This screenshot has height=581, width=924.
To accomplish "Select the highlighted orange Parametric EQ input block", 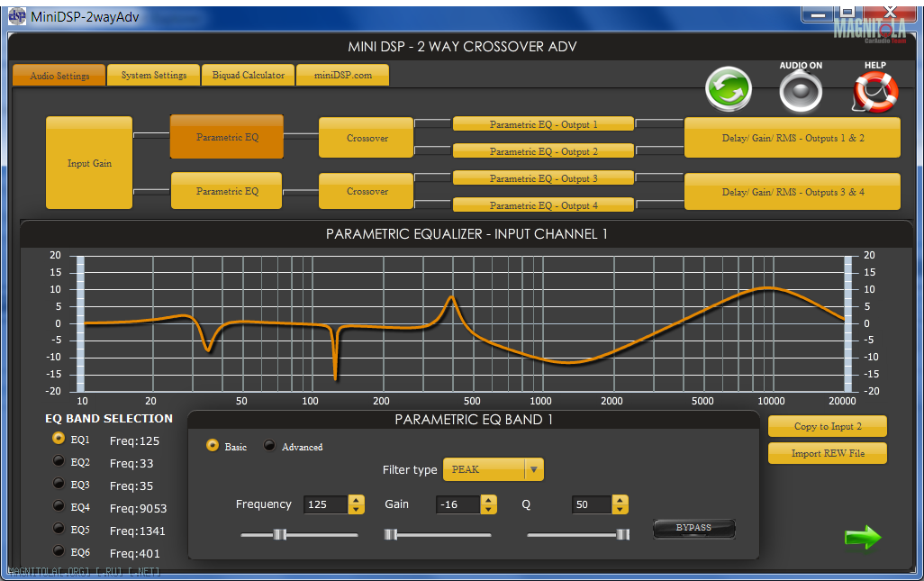I will pyautogui.click(x=227, y=137).
